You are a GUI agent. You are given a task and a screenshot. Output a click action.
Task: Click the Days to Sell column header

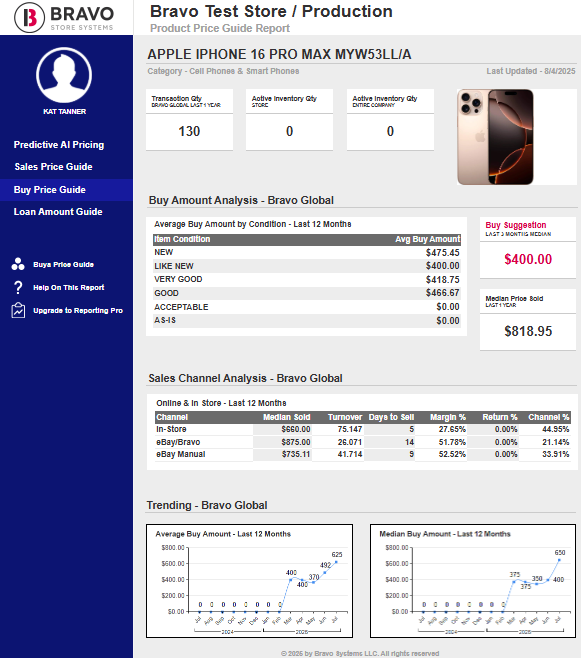pyautogui.click(x=391, y=417)
